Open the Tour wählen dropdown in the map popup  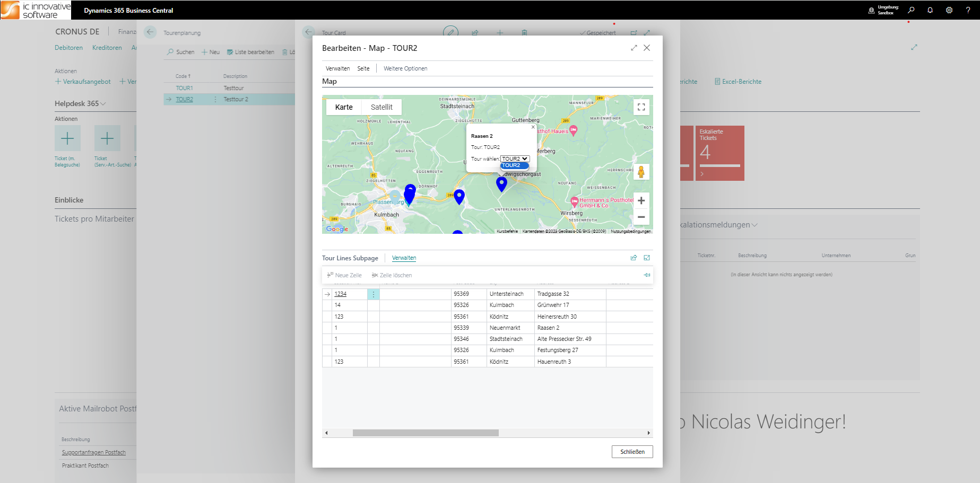point(515,159)
